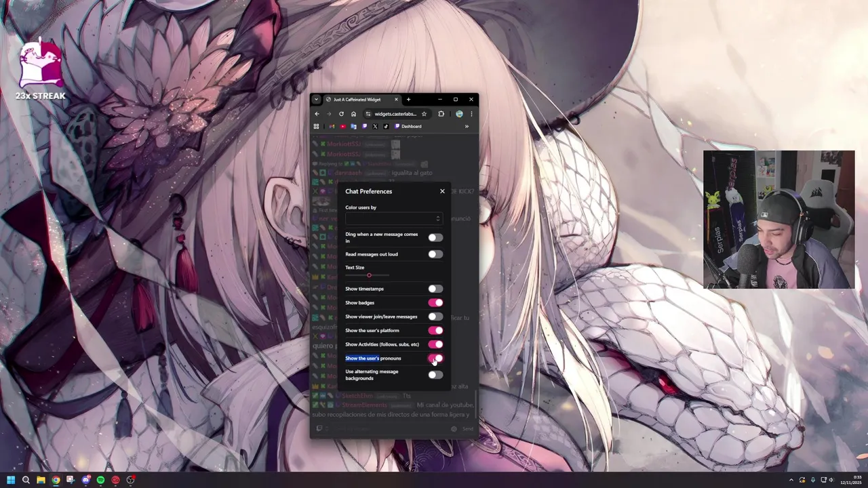
Task: Show more bookmarks chevron
Action: pos(467,127)
